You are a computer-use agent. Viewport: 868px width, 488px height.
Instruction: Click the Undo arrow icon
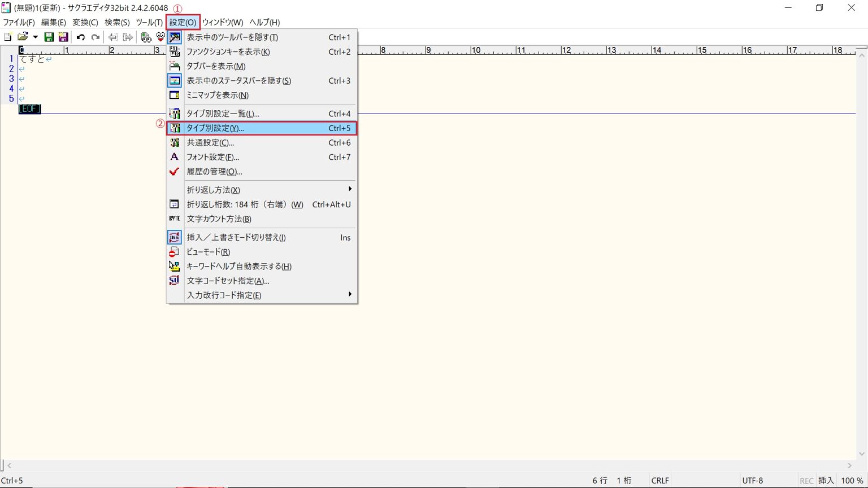(x=81, y=37)
